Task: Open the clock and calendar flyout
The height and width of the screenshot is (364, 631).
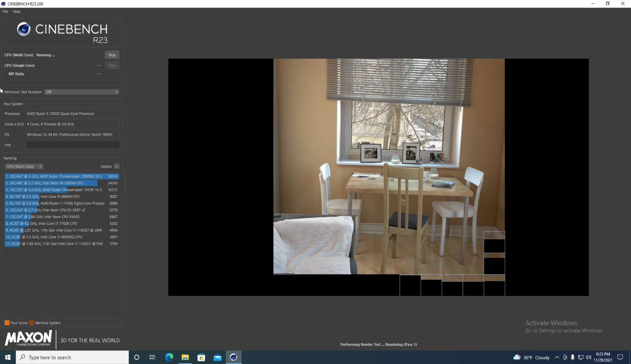Action: click(603, 357)
